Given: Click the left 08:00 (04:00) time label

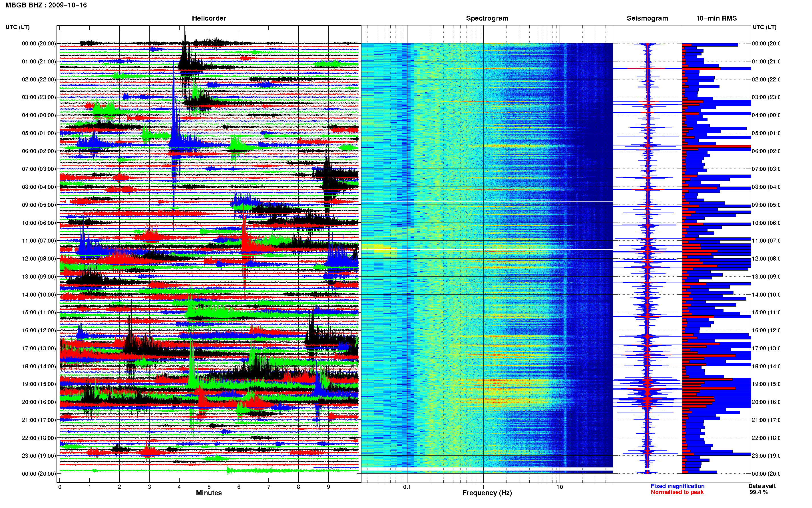Looking at the screenshot, I should click(39, 187).
